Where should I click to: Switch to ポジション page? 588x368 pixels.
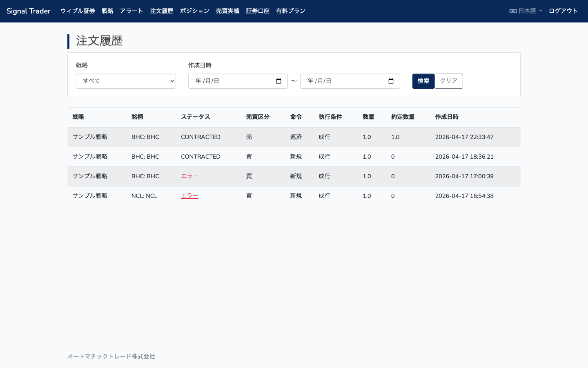(x=195, y=11)
